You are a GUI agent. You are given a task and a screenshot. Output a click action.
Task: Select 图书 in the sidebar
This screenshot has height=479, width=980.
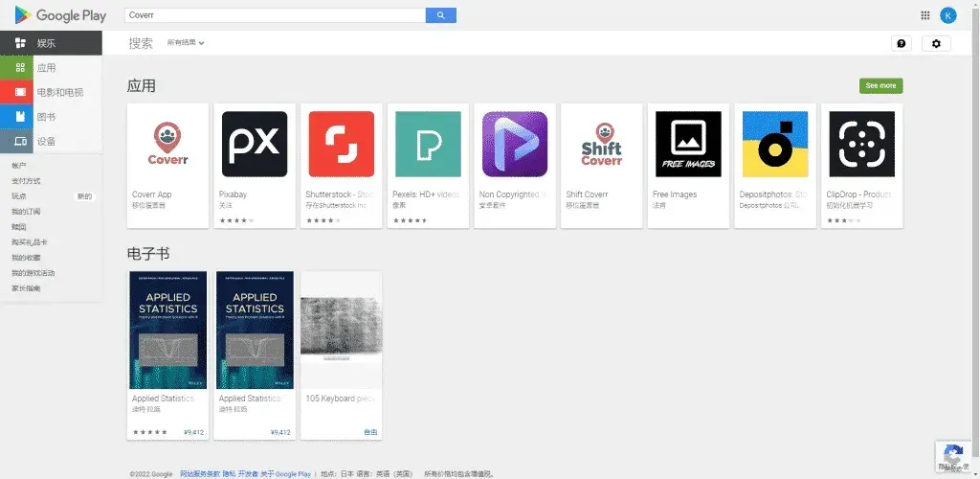(46, 117)
